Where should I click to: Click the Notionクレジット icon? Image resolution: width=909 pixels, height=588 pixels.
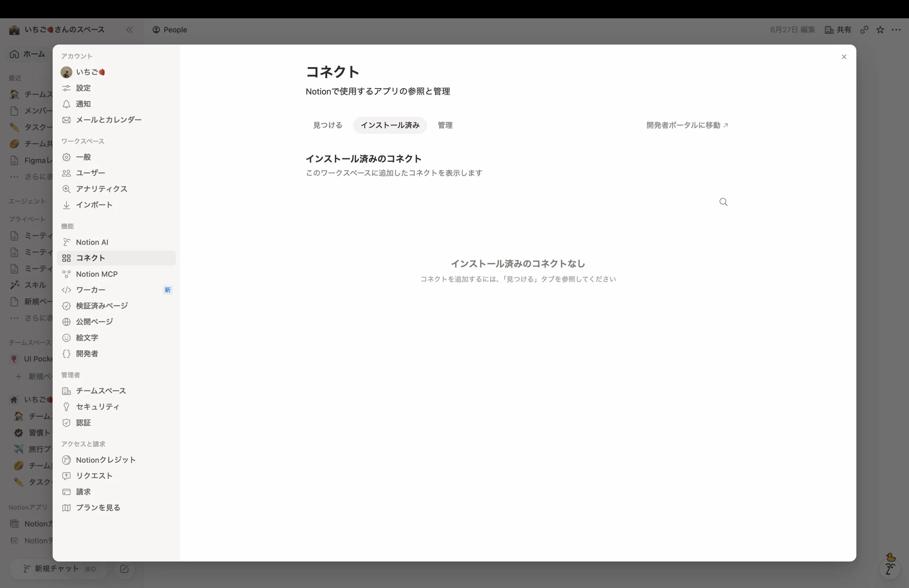[x=67, y=460]
